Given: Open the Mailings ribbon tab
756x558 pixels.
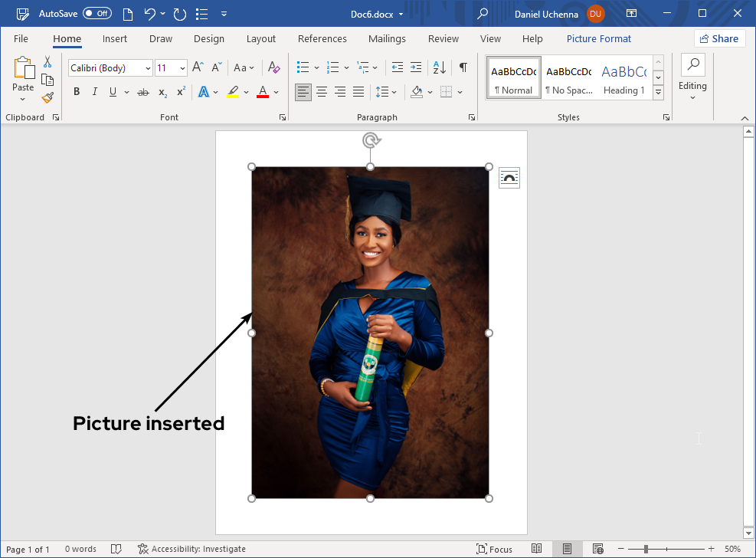Looking at the screenshot, I should click(x=387, y=38).
